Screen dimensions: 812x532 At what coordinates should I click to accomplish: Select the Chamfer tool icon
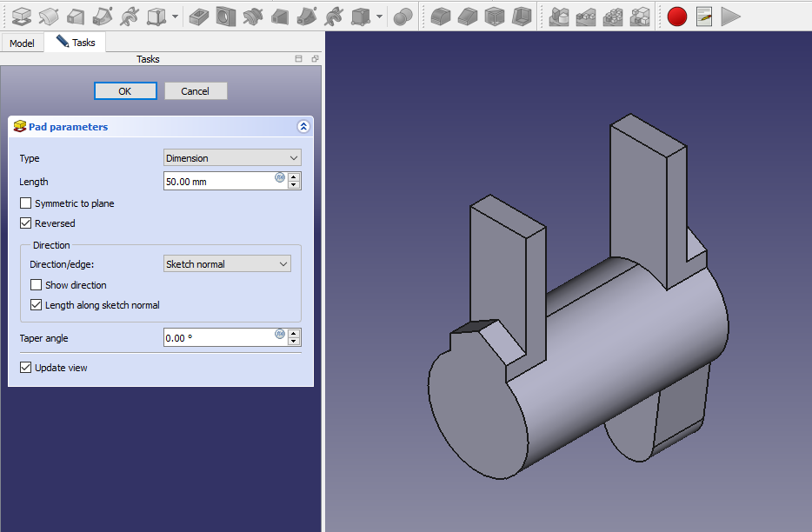click(x=468, y=16)
